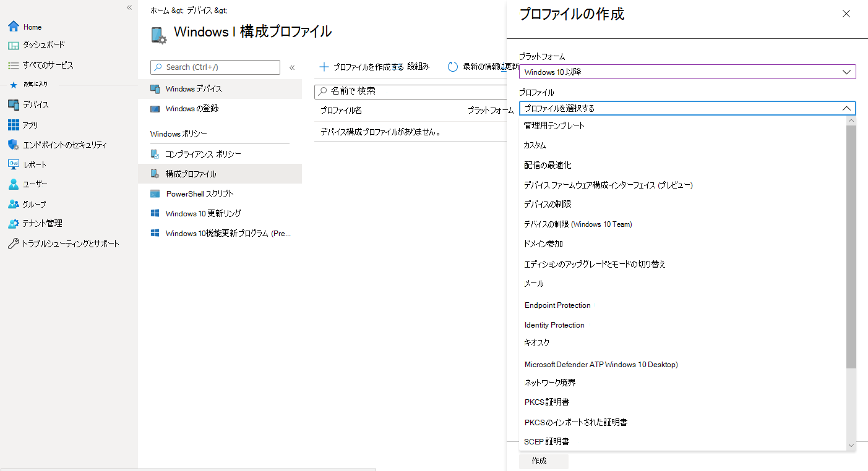Viewport: 868px width, 471px height.
Task: Click the 作成 button
Action: click(543, 460)
